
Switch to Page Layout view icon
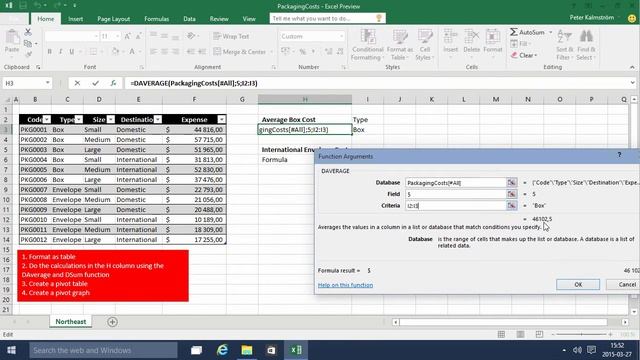[520, 334]
